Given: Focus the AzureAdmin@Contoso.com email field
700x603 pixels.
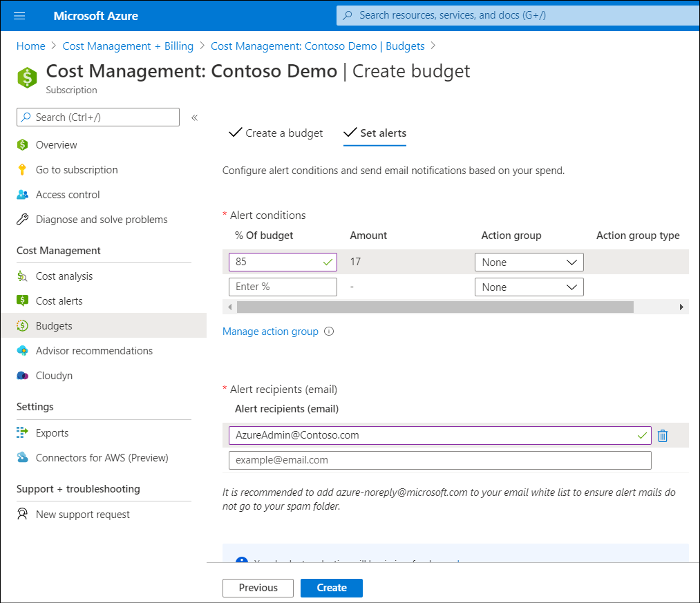Looking at the screenshot, I should 440,436.
